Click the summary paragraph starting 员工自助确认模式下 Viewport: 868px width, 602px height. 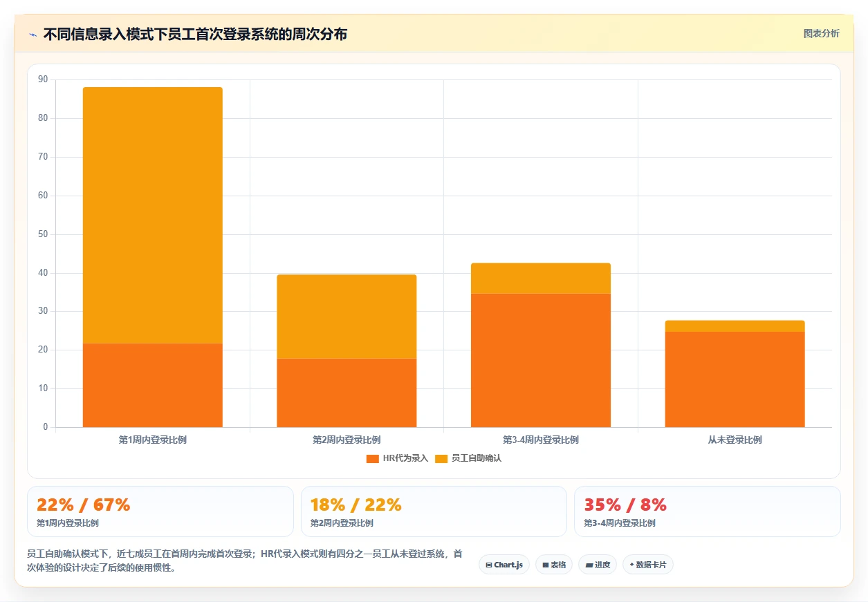(x=245, y=561)
